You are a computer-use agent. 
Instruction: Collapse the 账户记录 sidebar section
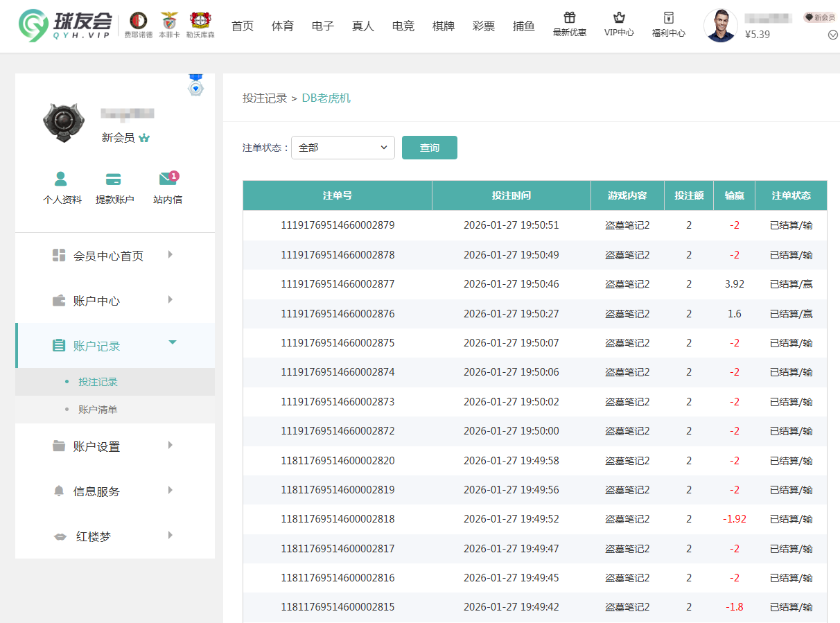click(x=172, y=342)
